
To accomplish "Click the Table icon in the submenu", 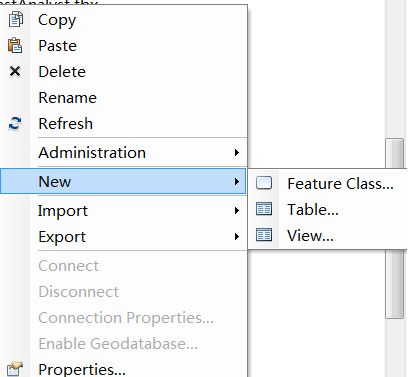I will tap(264, 209).
